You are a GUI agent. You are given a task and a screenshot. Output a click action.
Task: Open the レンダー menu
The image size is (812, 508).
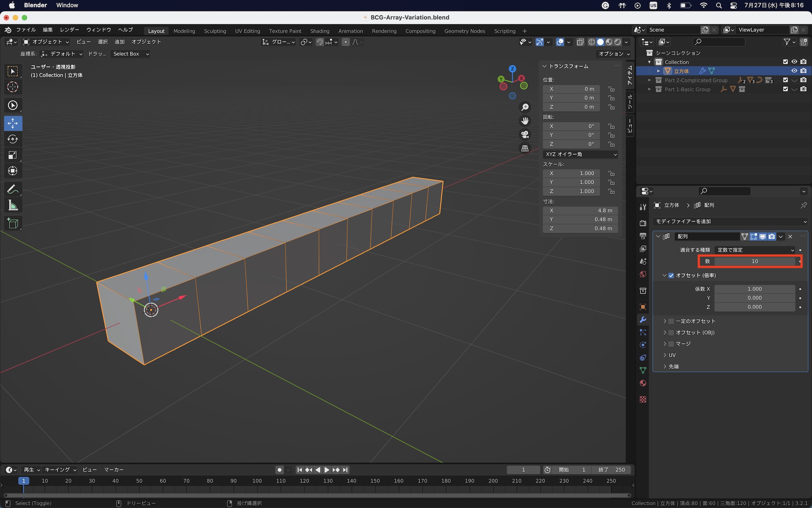point(69,30)
